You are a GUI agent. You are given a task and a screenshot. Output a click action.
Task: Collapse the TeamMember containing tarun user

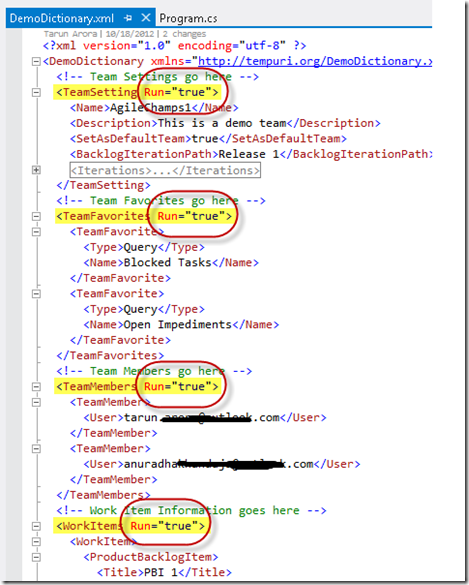[x=36, y=402]
